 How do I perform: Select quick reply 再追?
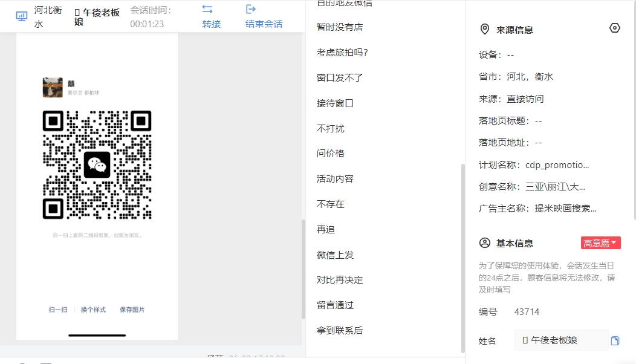pyautogui.click(x=326, y=229)
